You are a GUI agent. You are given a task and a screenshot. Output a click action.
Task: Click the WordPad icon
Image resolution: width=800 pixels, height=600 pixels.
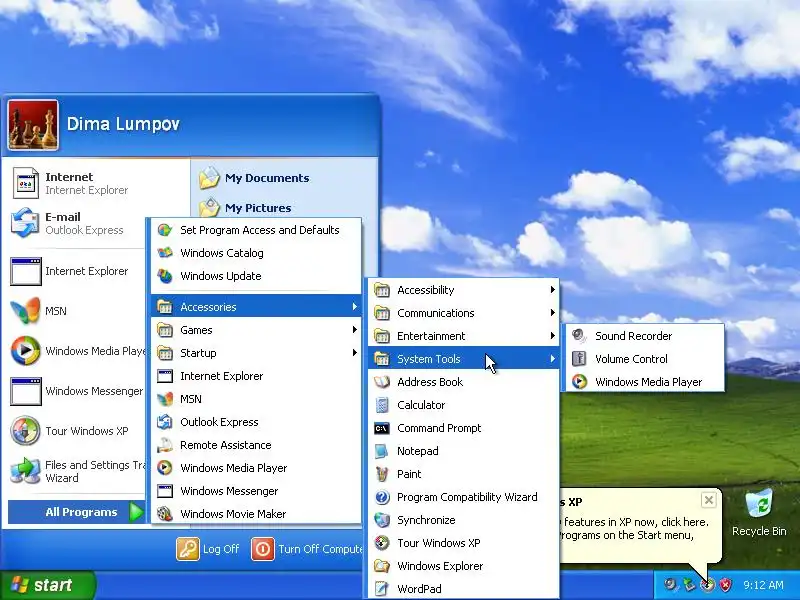382,589
